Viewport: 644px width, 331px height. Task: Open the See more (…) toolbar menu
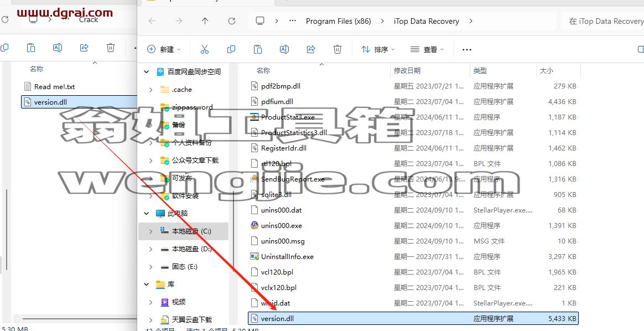tap(466, 50)
